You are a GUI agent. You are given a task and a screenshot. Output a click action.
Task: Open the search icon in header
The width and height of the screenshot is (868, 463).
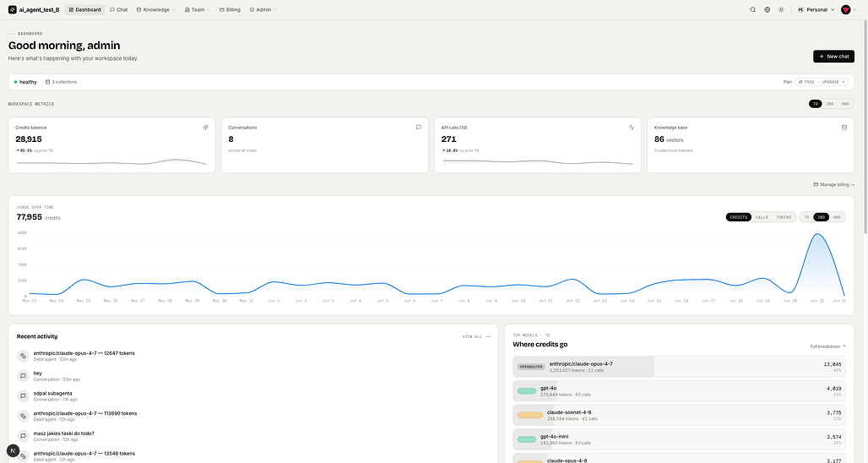tap(753, 9)
